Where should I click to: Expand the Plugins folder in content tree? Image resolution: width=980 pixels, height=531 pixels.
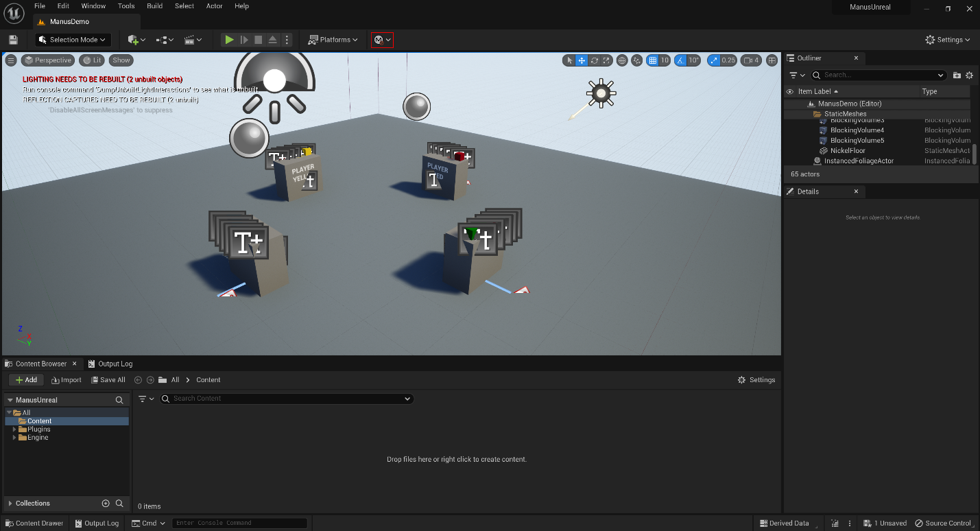(14, 429)
